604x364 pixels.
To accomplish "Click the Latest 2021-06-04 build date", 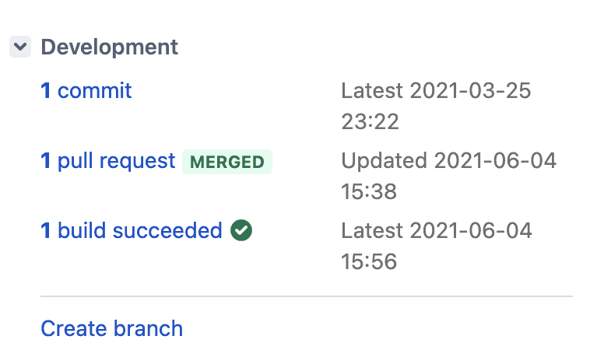I will (437, 230).
